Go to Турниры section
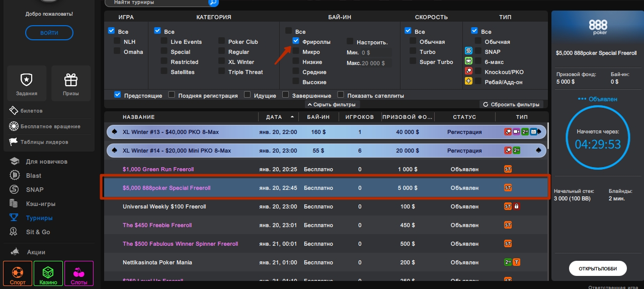Image resolution: width=644 pixels, height=289 pixels. pos(39,218)
